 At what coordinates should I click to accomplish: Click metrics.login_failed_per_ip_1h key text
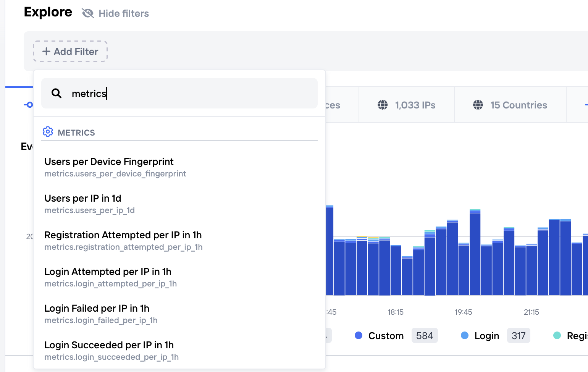point(101,320)
